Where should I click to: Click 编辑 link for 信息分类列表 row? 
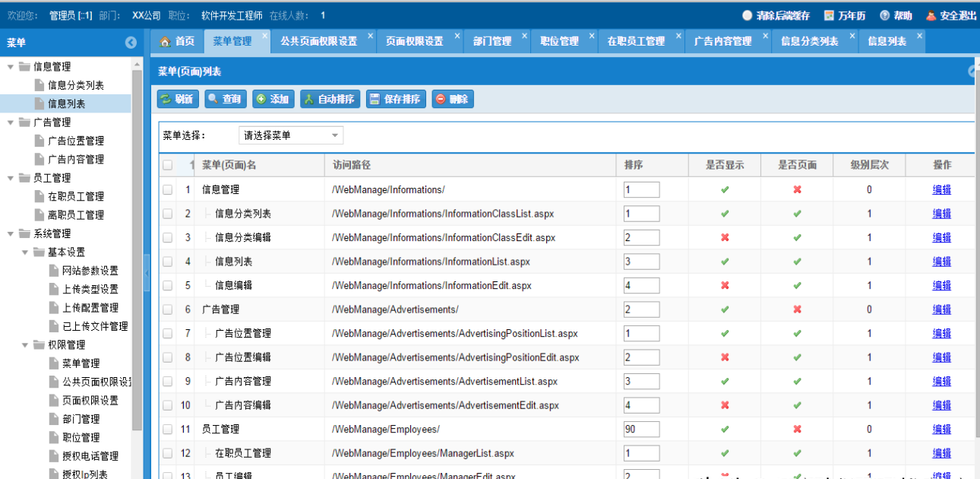(x=941, y=214)
